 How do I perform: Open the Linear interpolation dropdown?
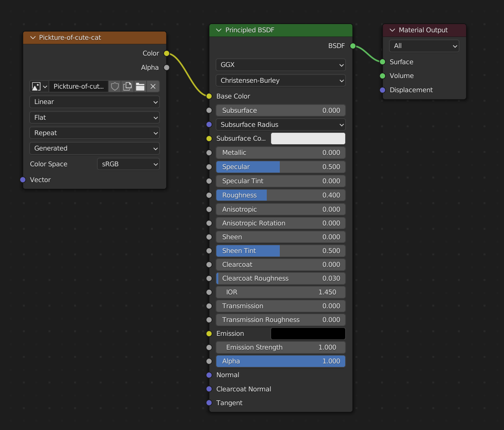95,102
